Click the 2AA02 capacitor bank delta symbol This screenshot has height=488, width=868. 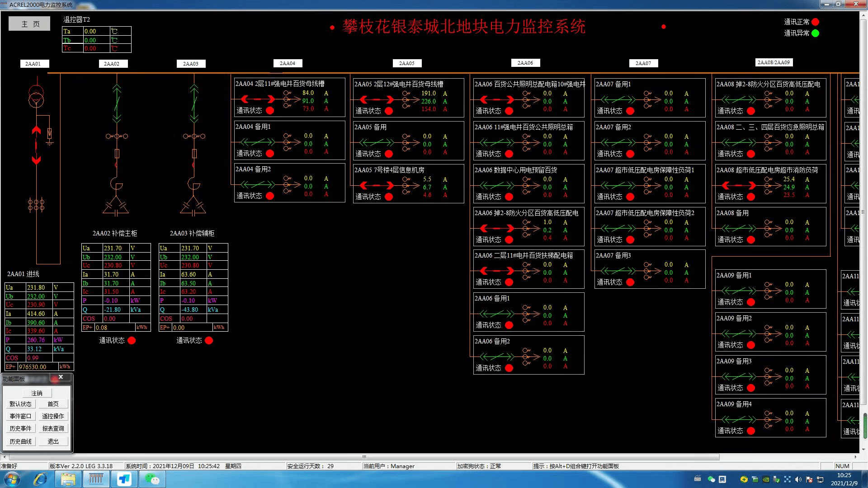pos(116,206)
